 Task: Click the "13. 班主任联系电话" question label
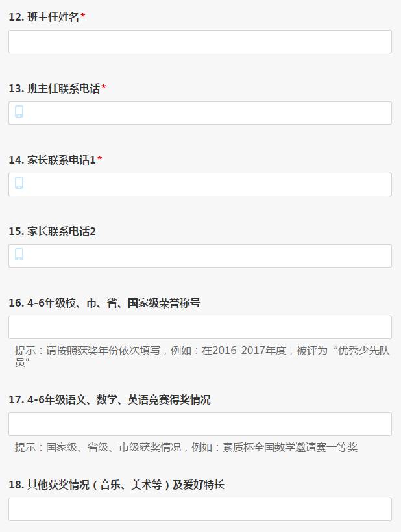tap(54, 89)
